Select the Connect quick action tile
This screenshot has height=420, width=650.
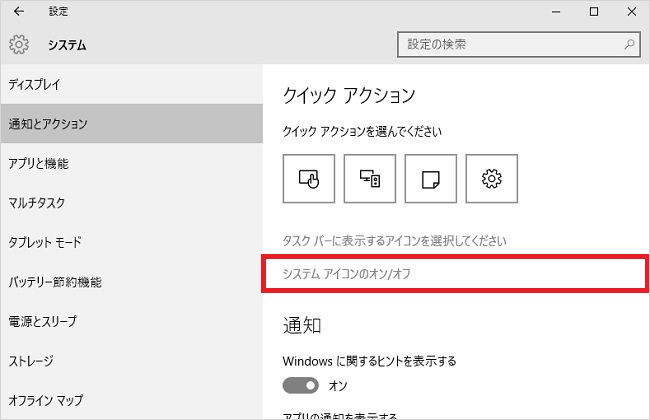[x=370, y=179]
